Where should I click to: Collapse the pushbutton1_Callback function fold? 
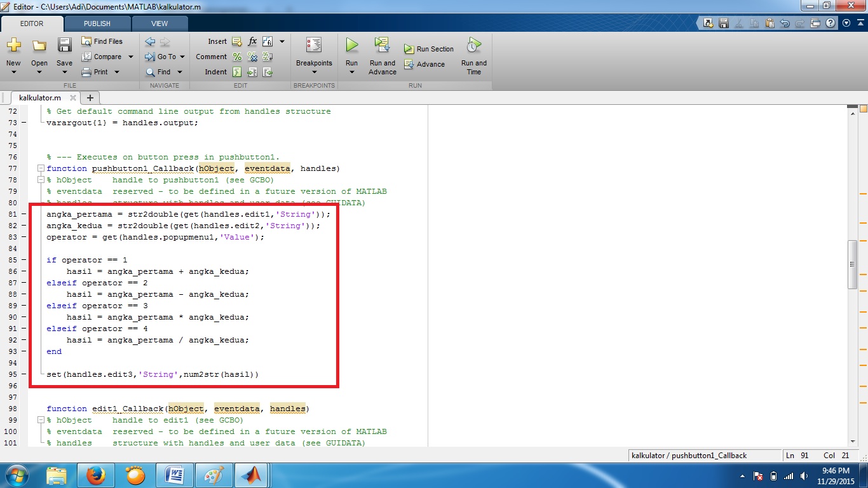click(41, 168)
